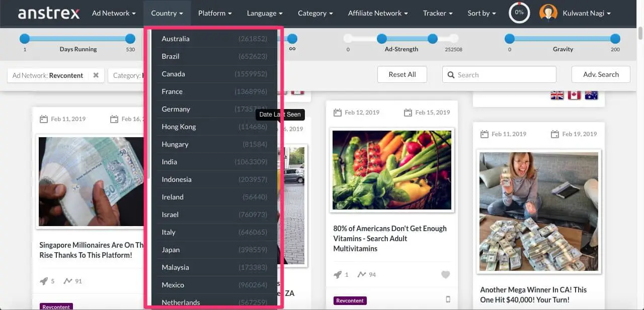Open the vegetables basket ad image
This screenshot has height=310, width=644.
click(392, 170)
